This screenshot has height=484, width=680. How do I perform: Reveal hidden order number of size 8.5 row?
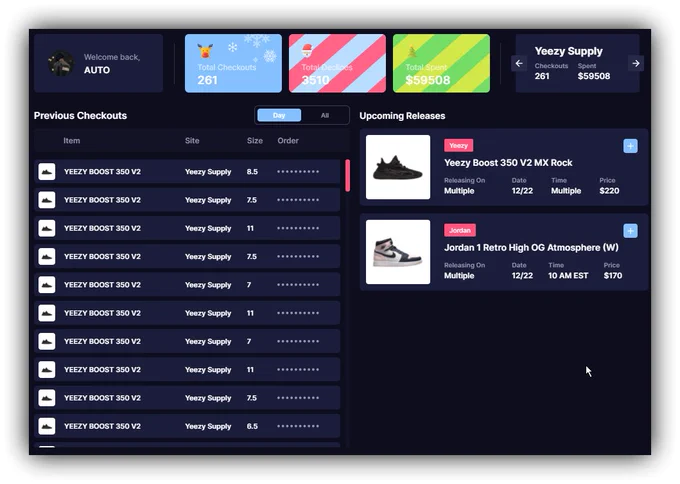click(298, 172)
